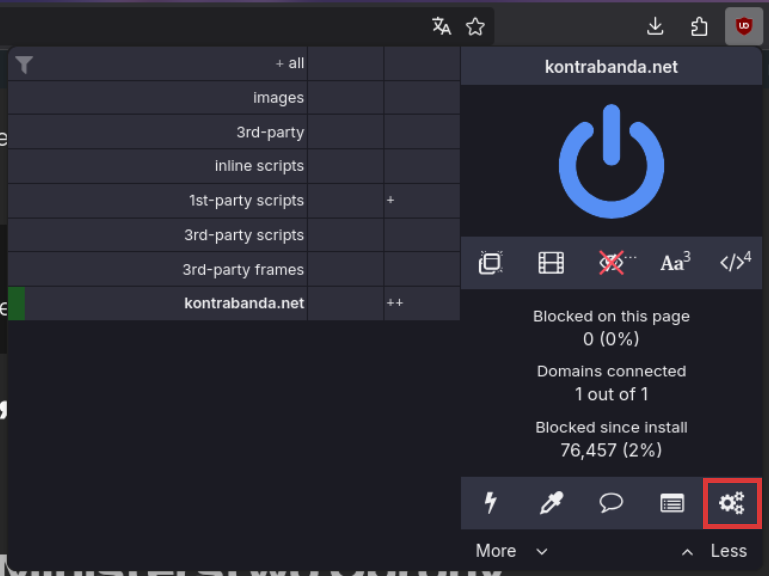769x576 pixels.
Task: Toggle the block all popups icon
Action: [x=490, y=263]
